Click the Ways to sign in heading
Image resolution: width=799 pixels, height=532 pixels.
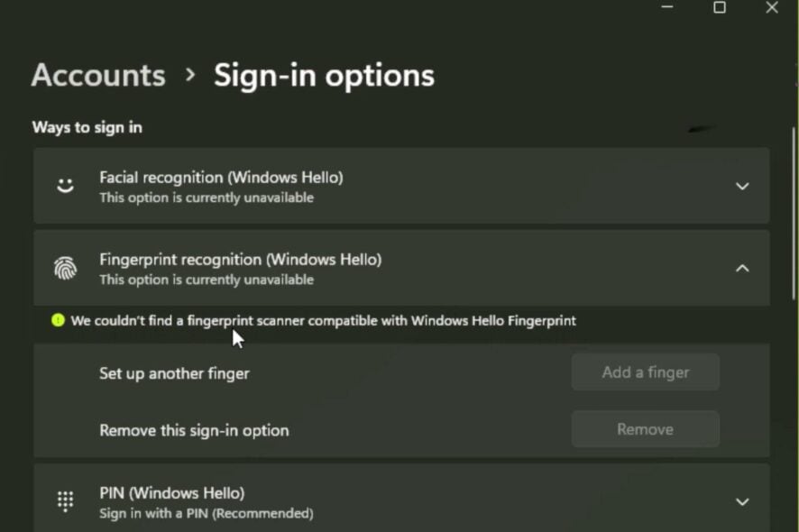pyautogui.click(x=87, y=127)
